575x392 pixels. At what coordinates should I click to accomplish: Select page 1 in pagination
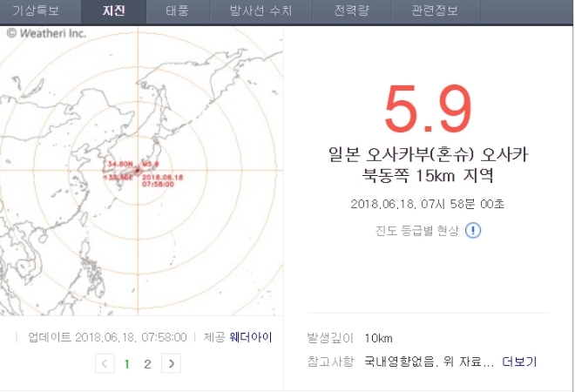click(x=127, y=364)
